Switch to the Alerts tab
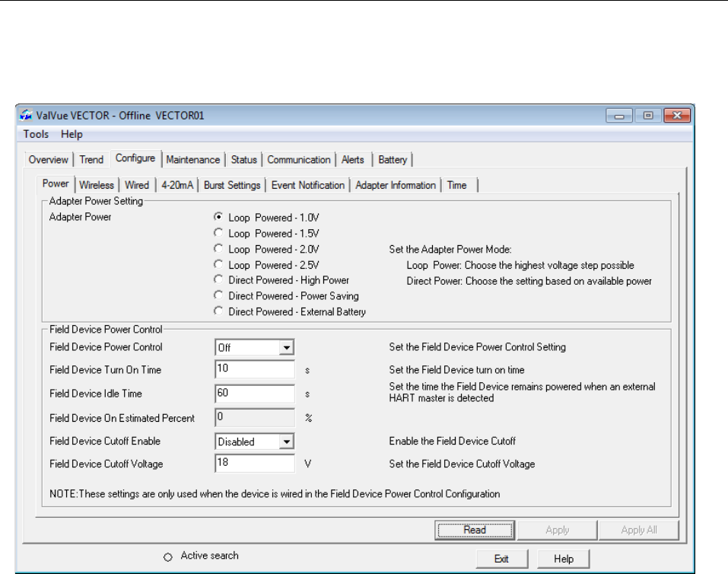This screenshot has height=574, width=728. pos(353,160)
